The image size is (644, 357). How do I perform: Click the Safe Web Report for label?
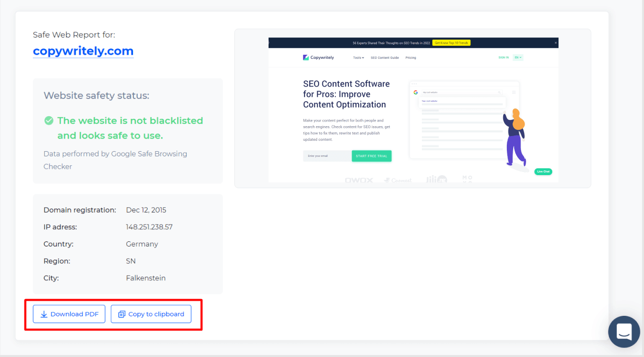coord(74,35)
